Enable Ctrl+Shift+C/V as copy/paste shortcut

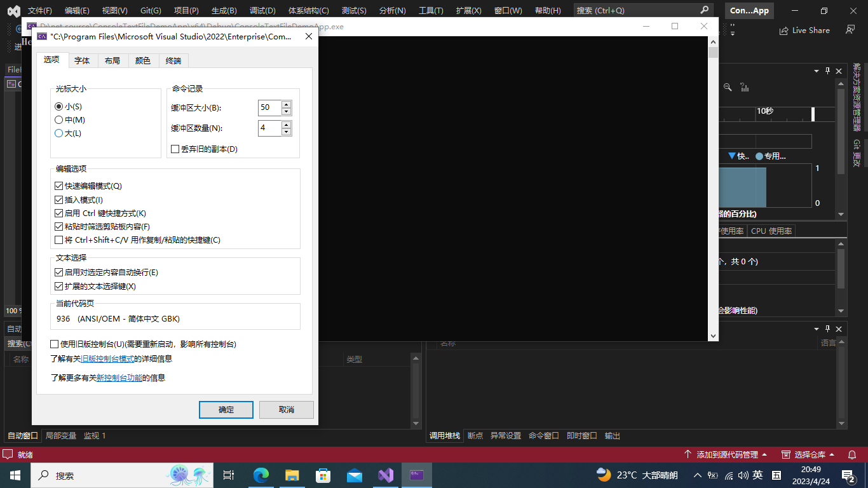(x=60, y=240)
